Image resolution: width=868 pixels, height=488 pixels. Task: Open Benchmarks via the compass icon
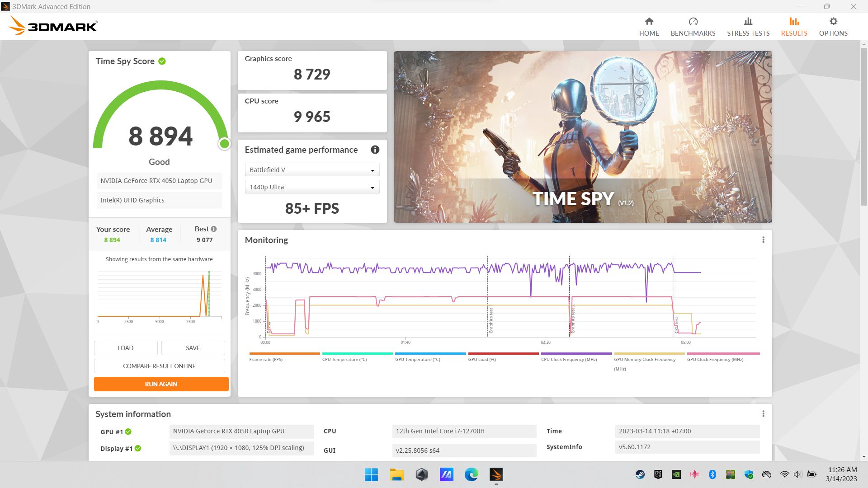point(693,21)
